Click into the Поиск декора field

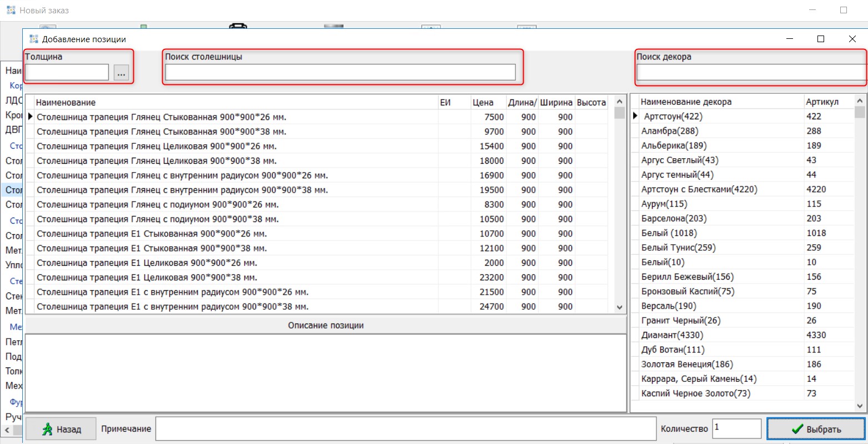(x=750, y=73)
